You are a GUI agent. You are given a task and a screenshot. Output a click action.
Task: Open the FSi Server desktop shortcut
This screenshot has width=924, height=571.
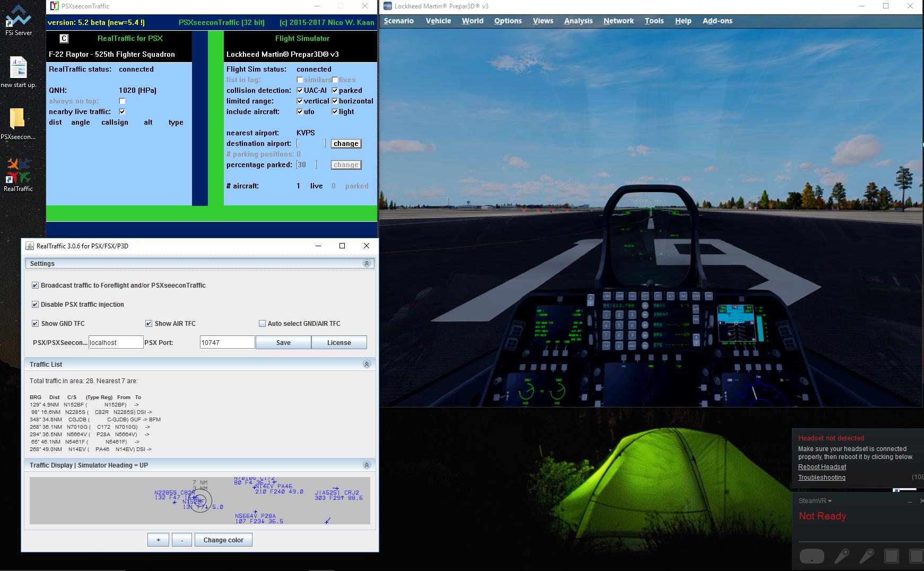[x=19, y=20]
